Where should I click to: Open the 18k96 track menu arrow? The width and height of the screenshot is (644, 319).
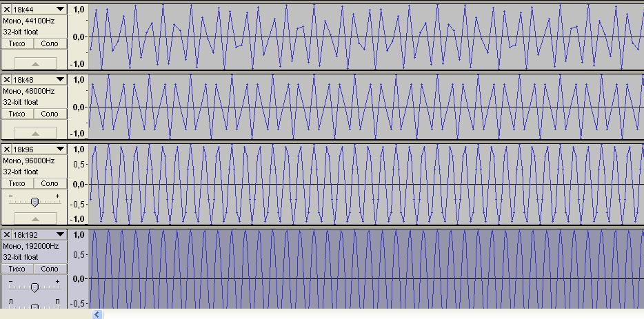[60, 150]
